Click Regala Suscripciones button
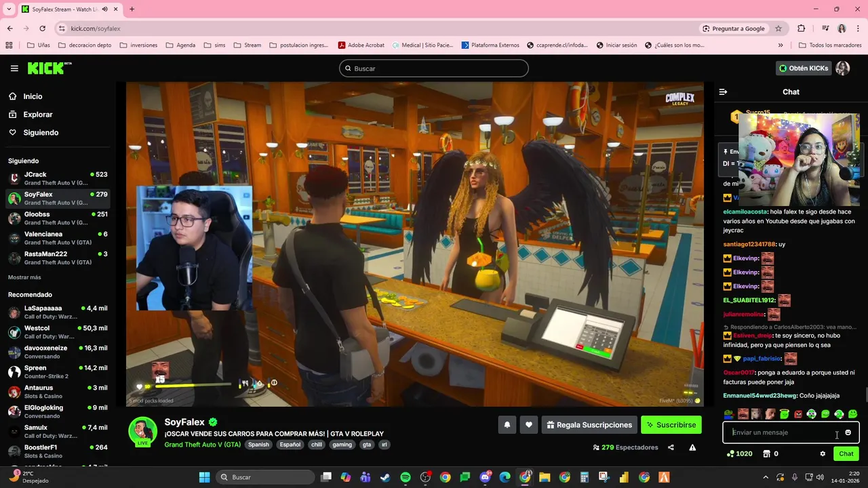 coord(589,425)
